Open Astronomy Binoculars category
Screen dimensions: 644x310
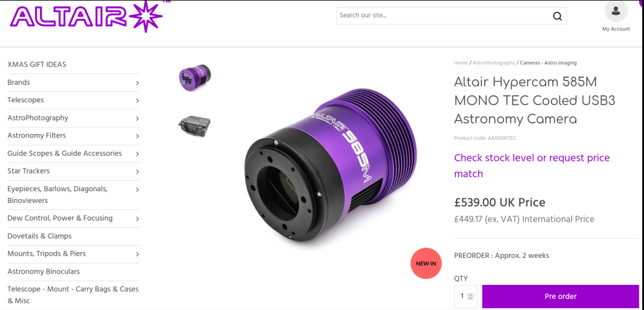(43, 271)
